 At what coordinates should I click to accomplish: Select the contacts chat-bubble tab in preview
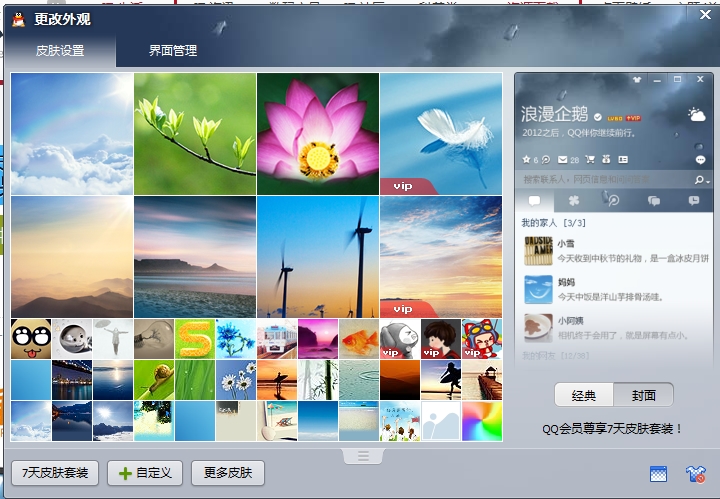tap(534, 201)
